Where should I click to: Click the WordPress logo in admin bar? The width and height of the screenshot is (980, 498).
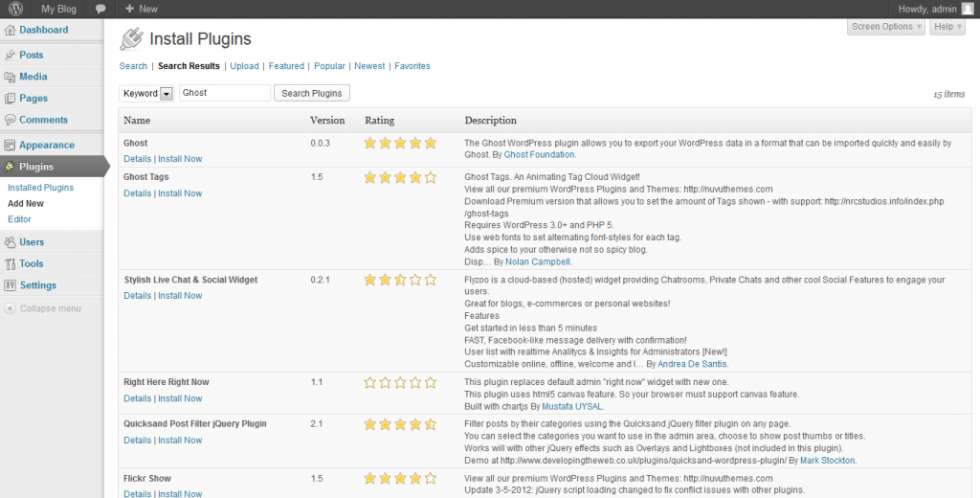(x=14, y=9)
